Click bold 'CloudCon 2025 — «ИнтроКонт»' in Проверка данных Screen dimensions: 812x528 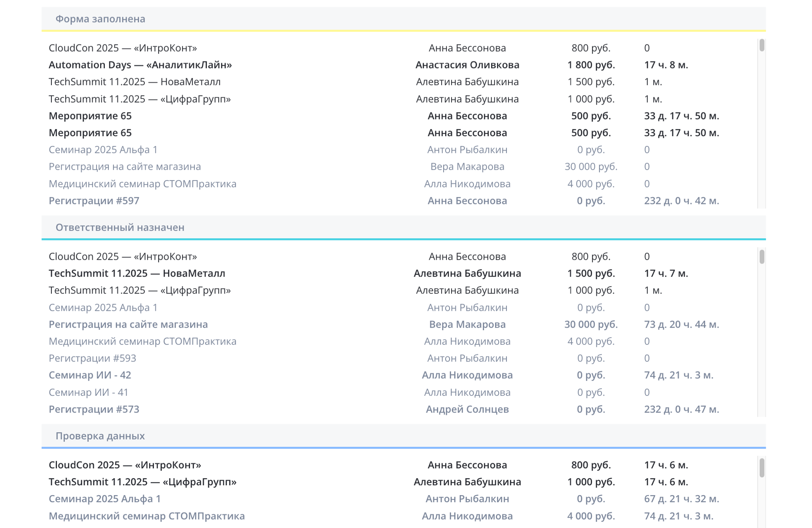point(125,465)
